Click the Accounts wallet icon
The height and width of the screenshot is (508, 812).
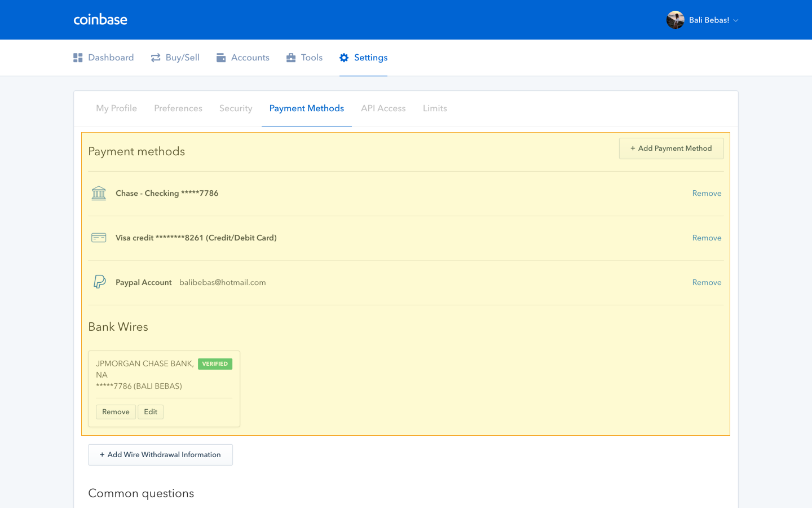(221, 58)
